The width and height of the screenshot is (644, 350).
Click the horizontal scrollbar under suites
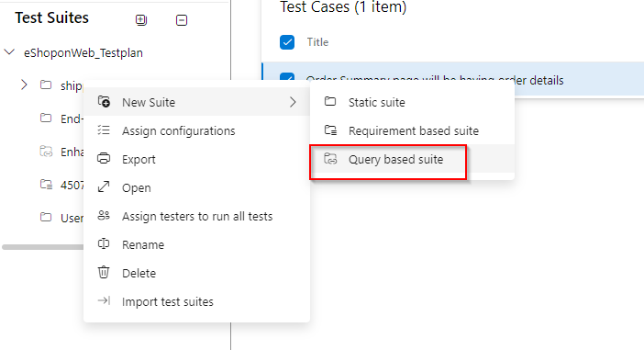[43, 247]
